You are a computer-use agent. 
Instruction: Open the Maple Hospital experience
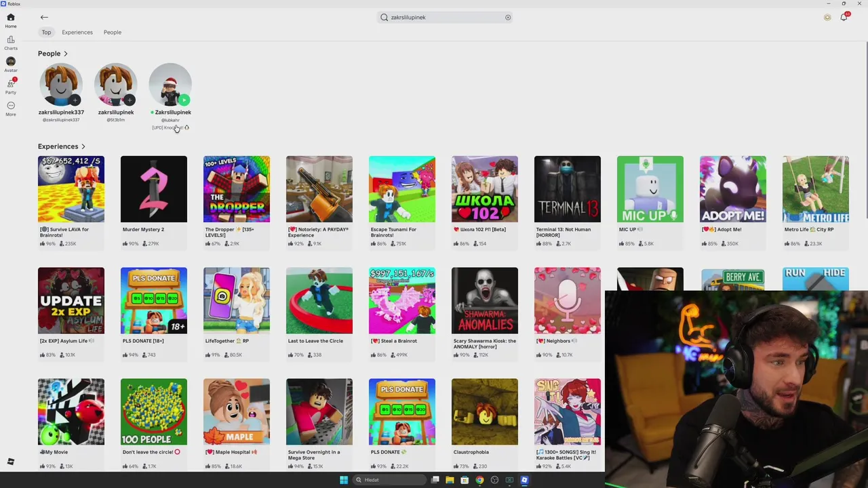pos(237,411)
